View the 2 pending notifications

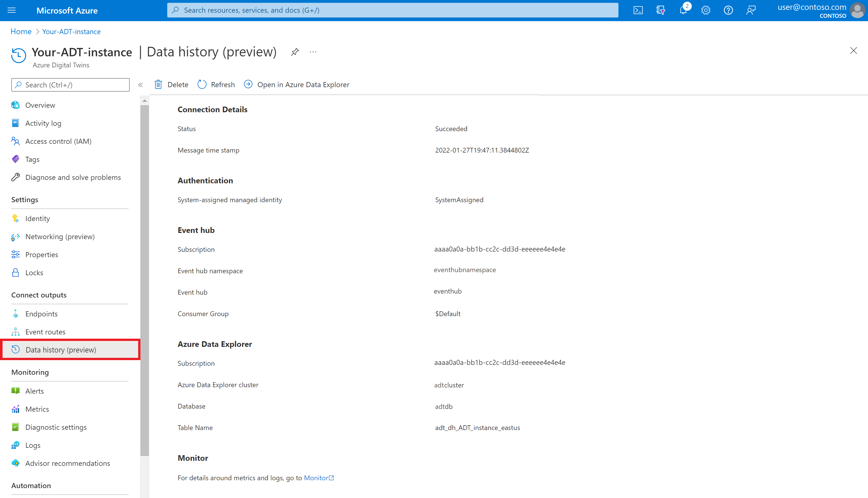pyautogui.click(x=683, y=10)
